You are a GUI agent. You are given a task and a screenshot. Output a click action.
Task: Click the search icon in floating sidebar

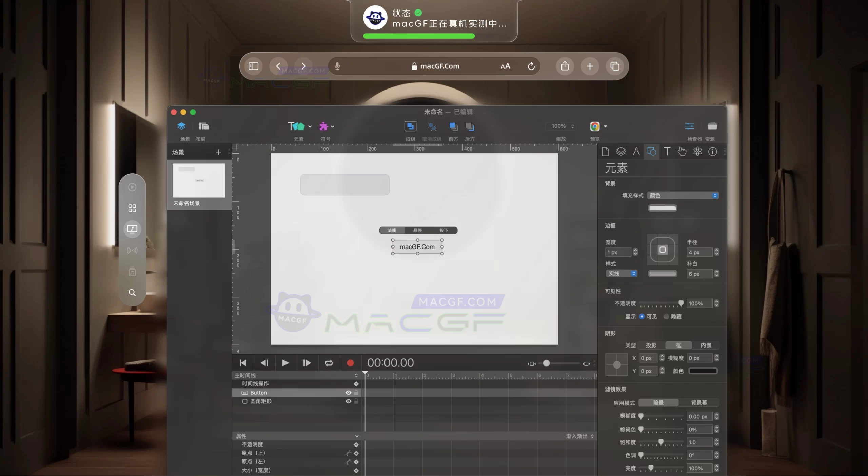coord(132,292)
